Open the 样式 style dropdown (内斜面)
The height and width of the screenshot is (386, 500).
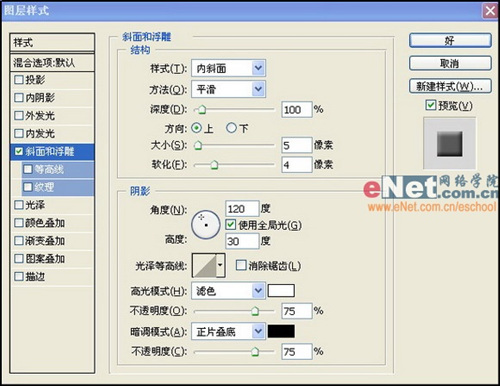click(x=228, y=69)
